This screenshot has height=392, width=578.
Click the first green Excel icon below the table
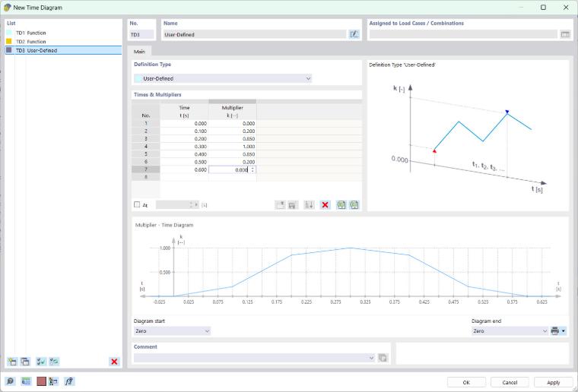click(x=341, y=205)
